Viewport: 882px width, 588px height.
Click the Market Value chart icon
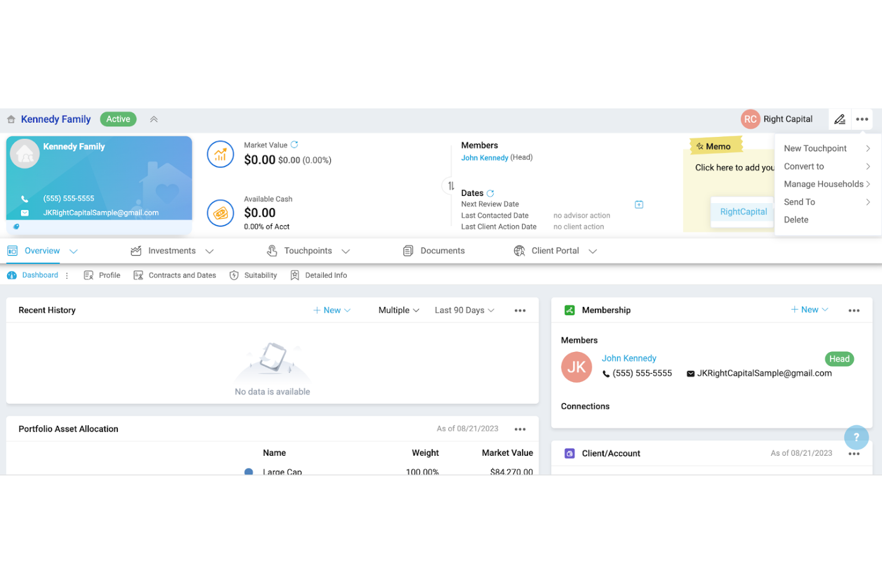click(x=220, y=154)
